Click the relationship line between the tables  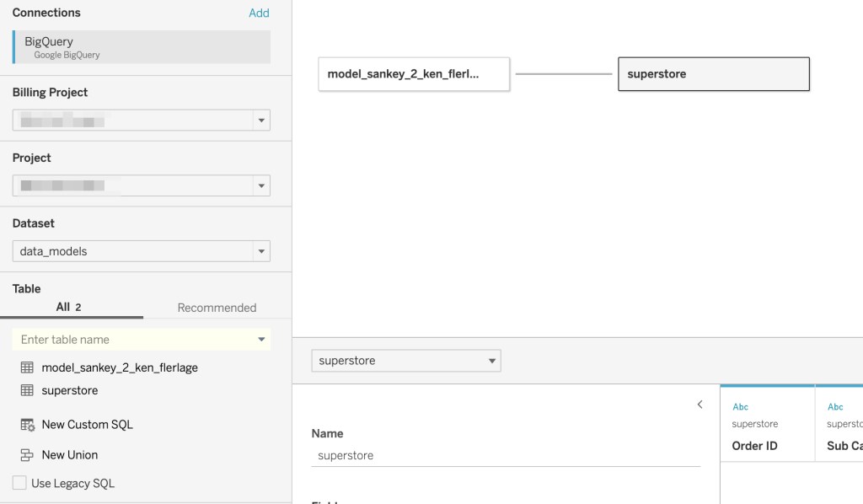click(x=564, y=73)
